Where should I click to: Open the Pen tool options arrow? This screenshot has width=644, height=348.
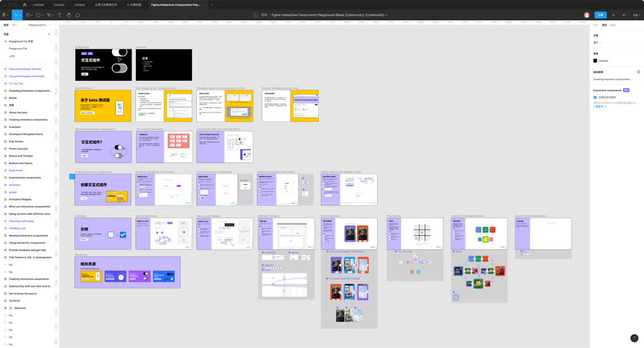[x=53, y=15]
